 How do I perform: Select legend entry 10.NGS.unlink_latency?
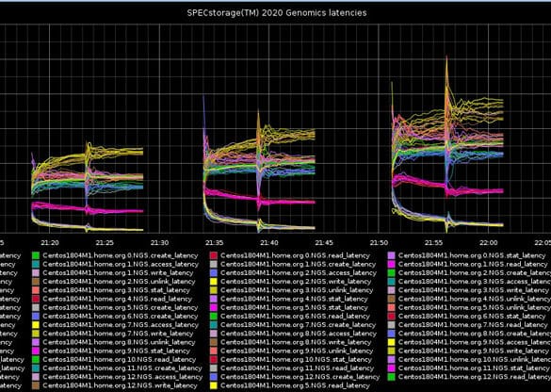tap(475, 359)
